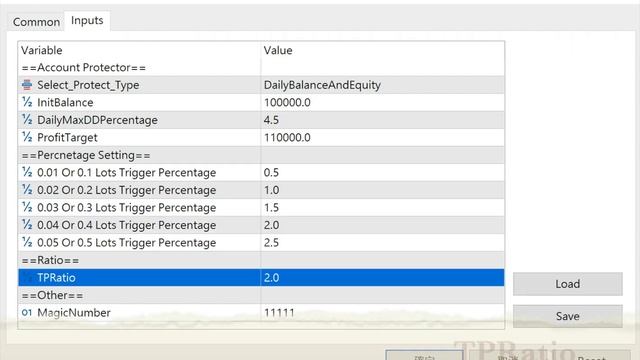This screenshot has width=640, height=360.
Task: Switch to the Common tab
Action: coord(36,22)
